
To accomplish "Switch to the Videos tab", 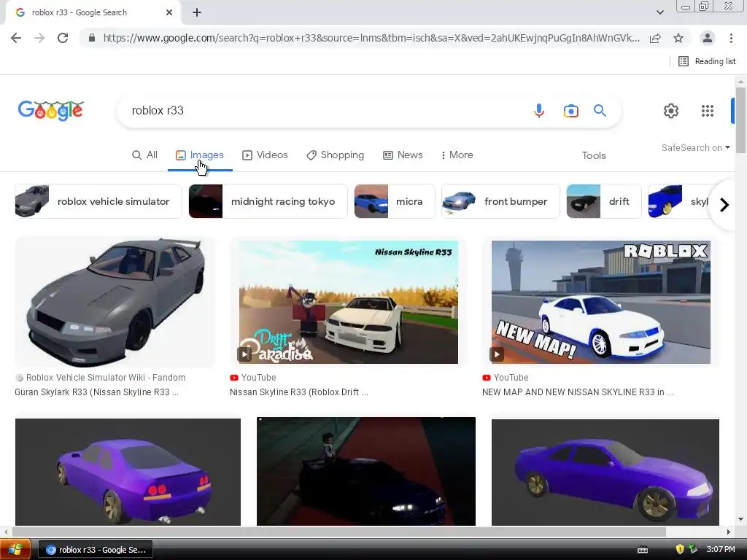I will (266, 155).
